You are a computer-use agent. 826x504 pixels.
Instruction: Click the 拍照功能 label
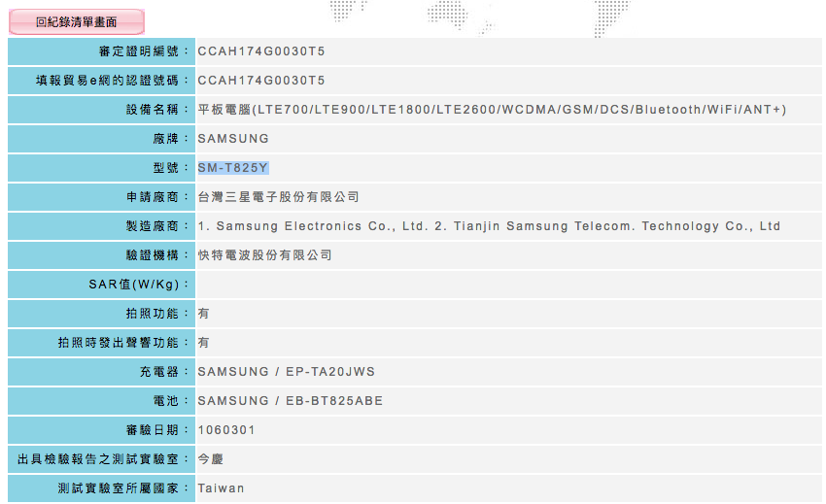tap(157, 314)
